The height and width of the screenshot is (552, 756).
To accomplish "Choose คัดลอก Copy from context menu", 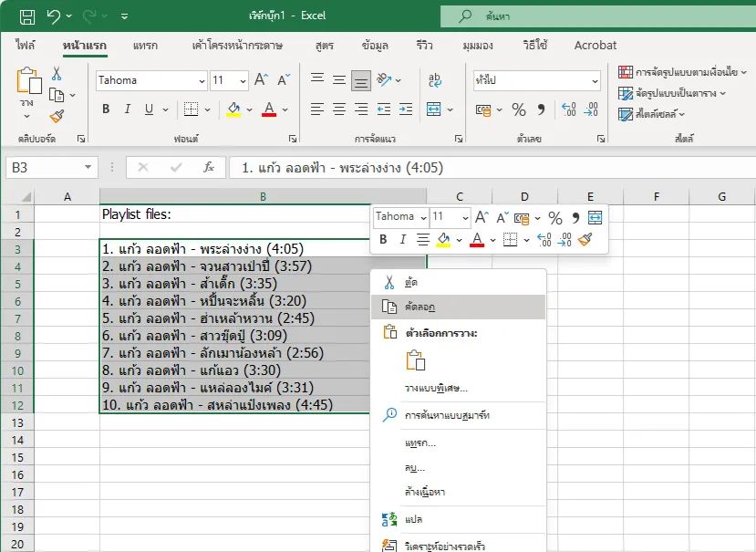I will [458, 307].
